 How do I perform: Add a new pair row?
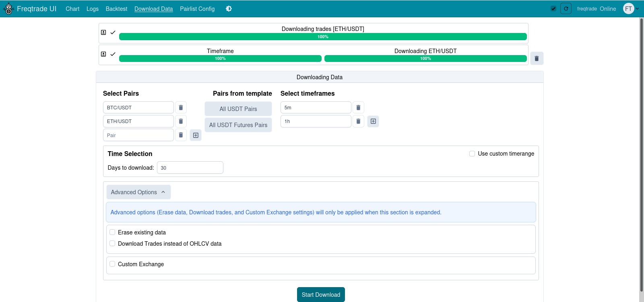[196, 136]
